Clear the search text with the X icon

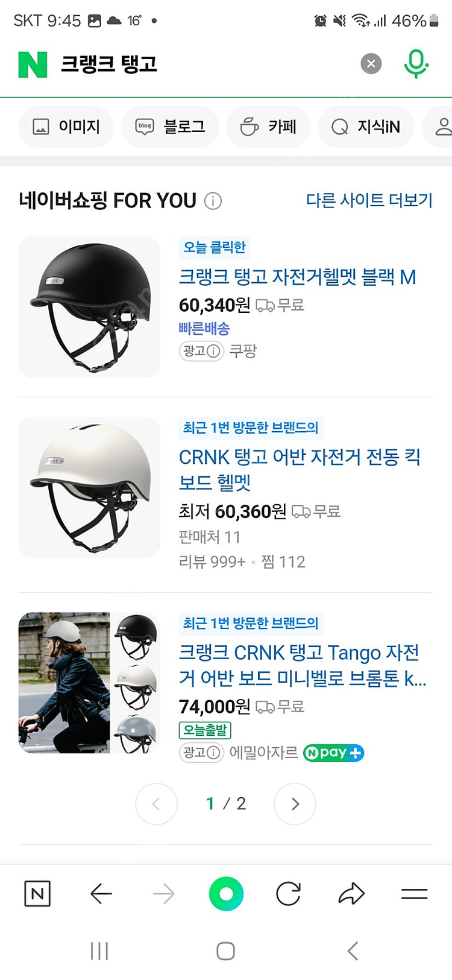point(371,64)
